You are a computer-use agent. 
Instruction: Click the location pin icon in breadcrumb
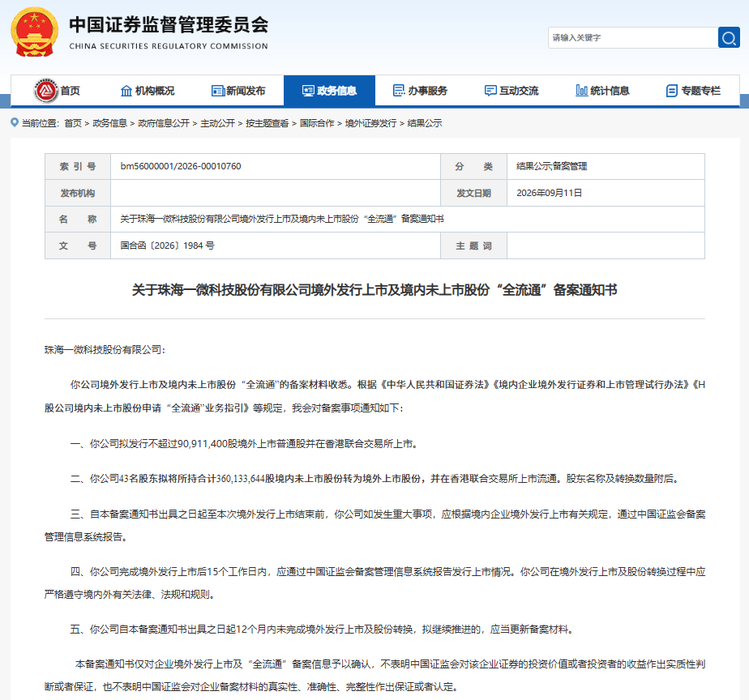click(x=15, y=122)
